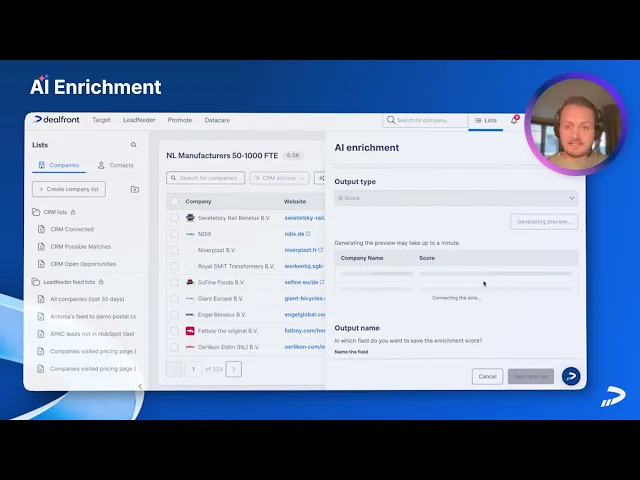Check the NDIX row checkbox
Viewport: 640px width, 480px height.
(175, 234)
